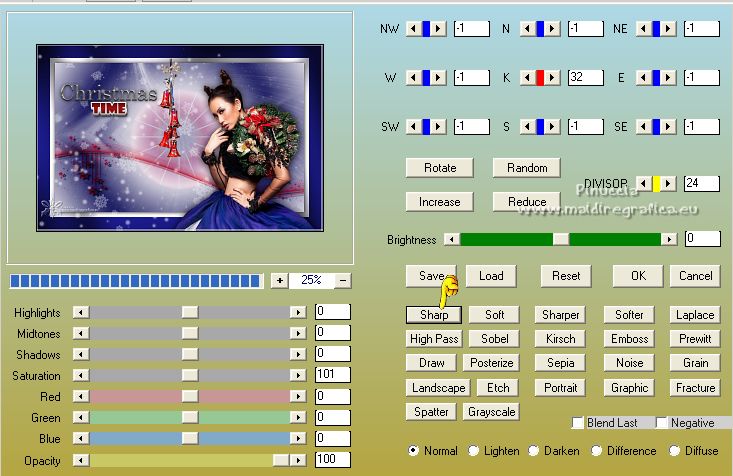Apply the Sharper preset
The width and height of the screenshot is (733, 476).
pyautogui.click(x=561, y=315)
